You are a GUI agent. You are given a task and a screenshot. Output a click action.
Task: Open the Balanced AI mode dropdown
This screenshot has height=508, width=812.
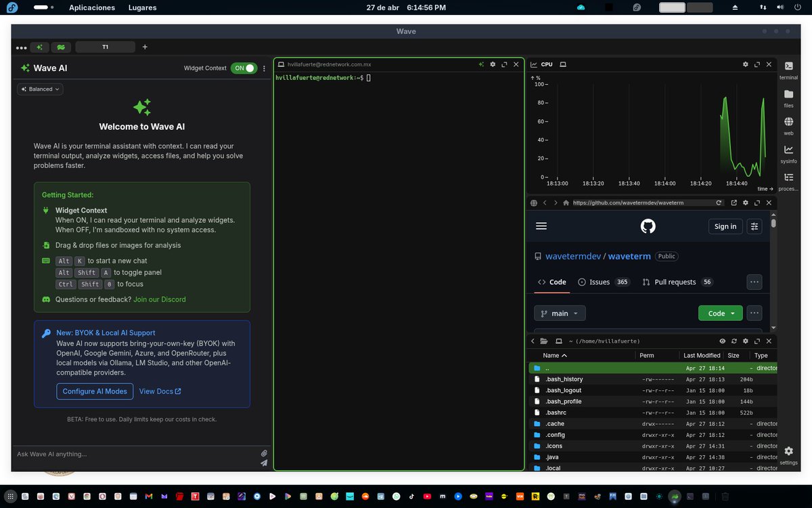pos(40,89)
